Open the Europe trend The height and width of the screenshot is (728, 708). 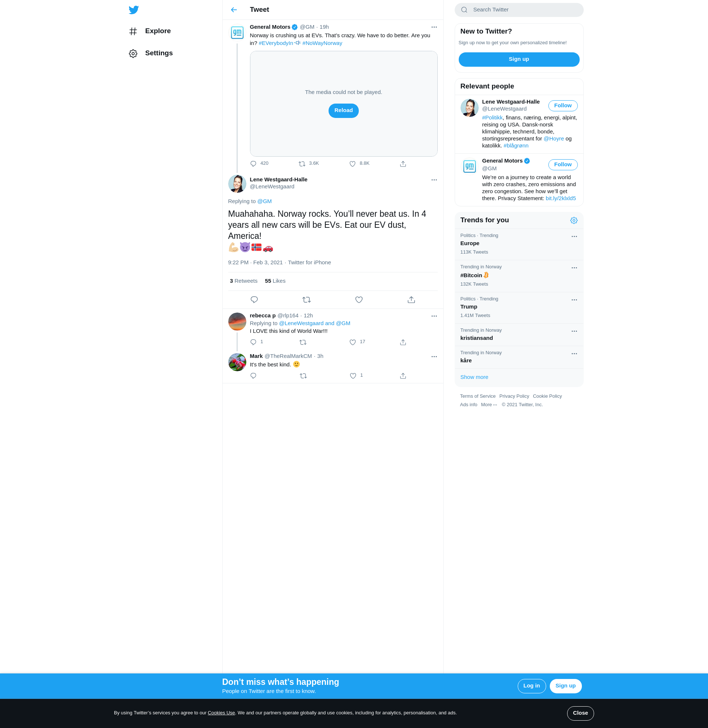[x=519, y=244]
